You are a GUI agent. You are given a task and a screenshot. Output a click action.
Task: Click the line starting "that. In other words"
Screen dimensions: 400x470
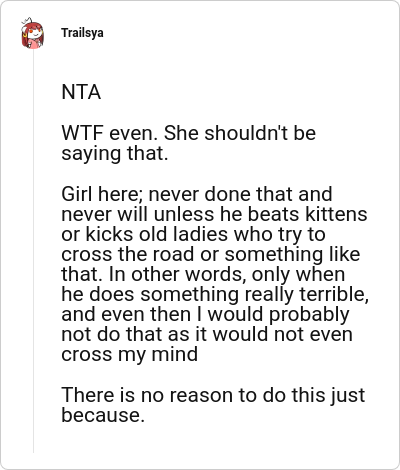[203, 274]
